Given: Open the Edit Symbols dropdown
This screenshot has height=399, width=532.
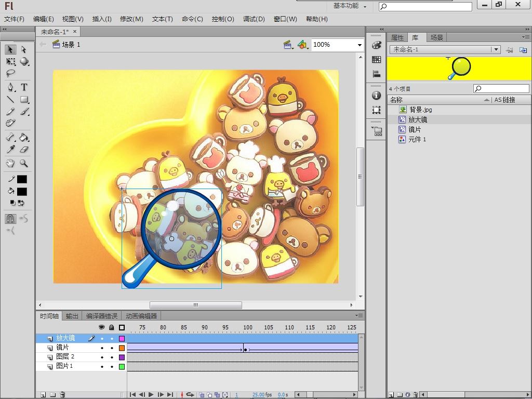Looking at the screenshot, I should click(x=303, y=45).
